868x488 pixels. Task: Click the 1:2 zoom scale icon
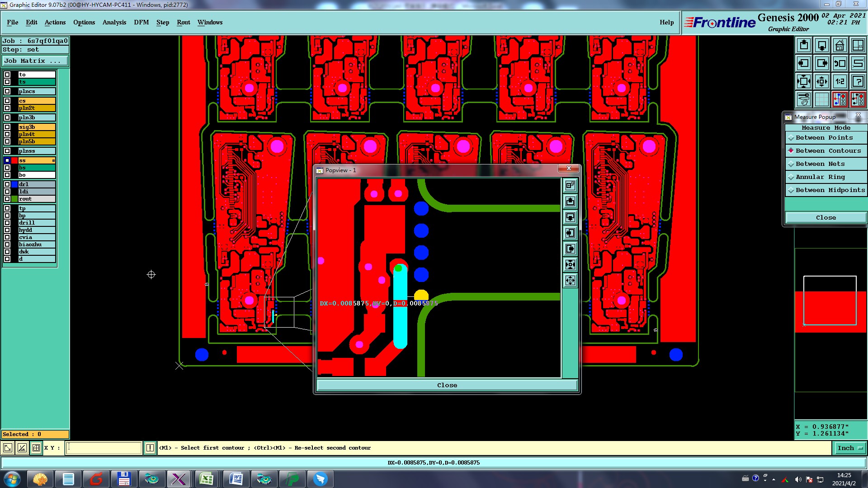point(840,81)
